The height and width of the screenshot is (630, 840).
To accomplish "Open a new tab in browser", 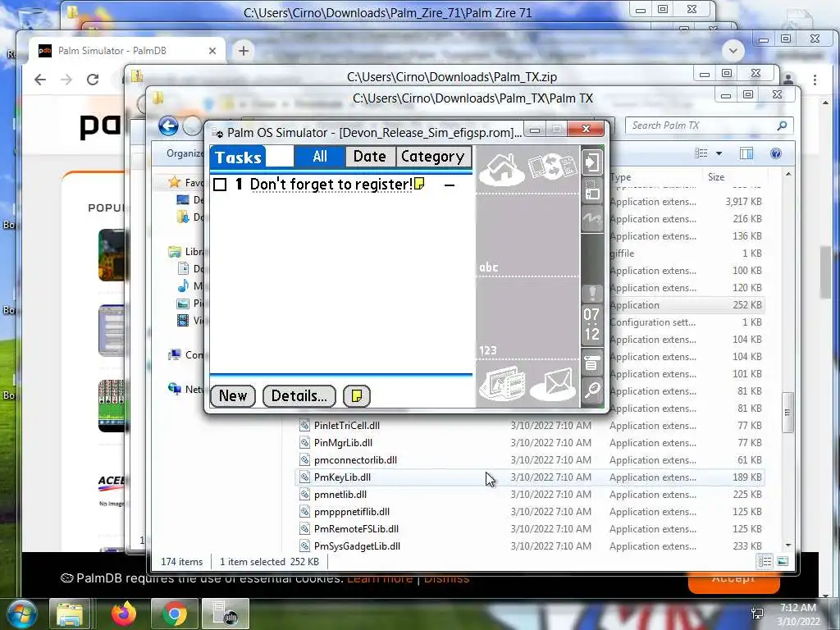I will (x=243, y=51).
